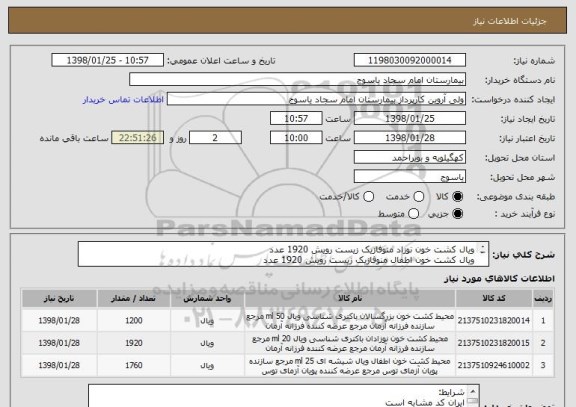576x407 pixels.
Task: Select the کالا/خدمت radio button
Action: (368, 197)
